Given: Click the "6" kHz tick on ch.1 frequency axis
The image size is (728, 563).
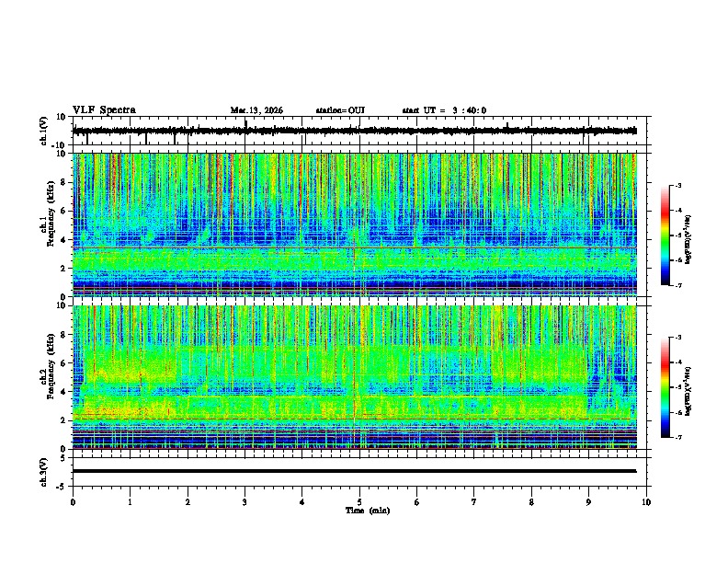Looking at the screenshot, I should tap(64, 212).
